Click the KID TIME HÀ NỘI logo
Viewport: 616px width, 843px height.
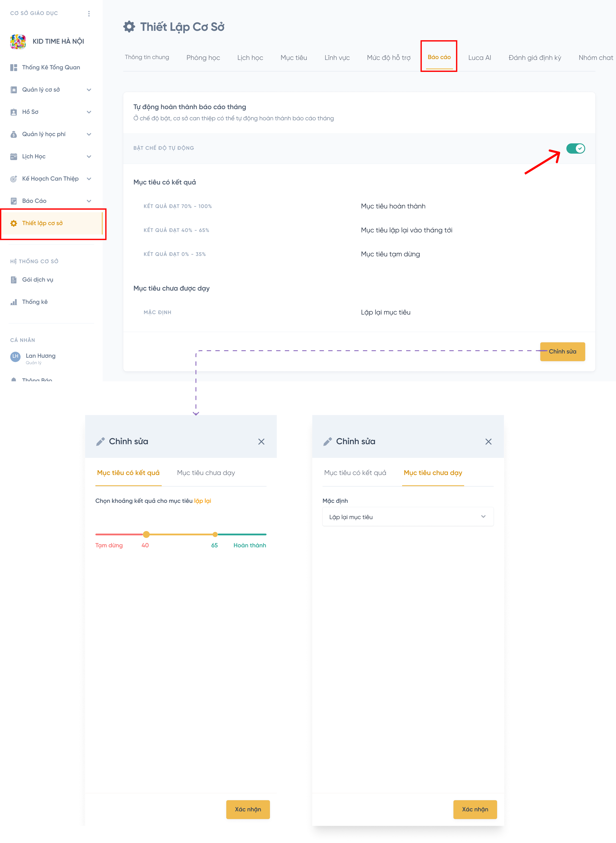pyautogui.click(x=18, y=41)
